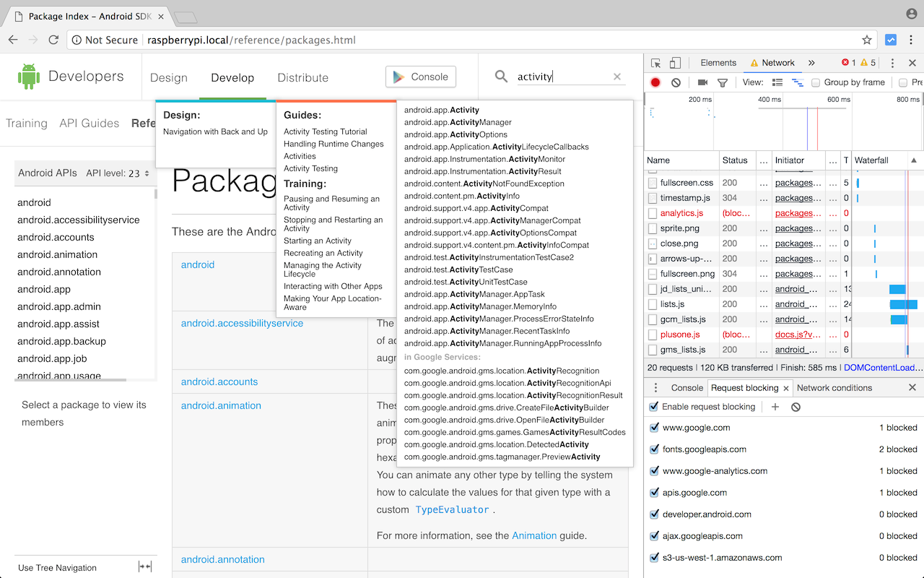Activate DevTools inspect element tool

coord(655,63)
